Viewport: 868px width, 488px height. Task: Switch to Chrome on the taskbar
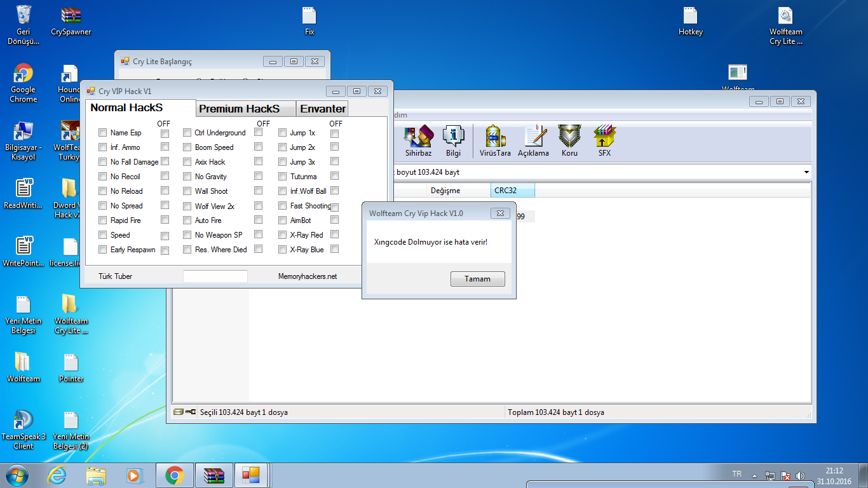[174, 475]
